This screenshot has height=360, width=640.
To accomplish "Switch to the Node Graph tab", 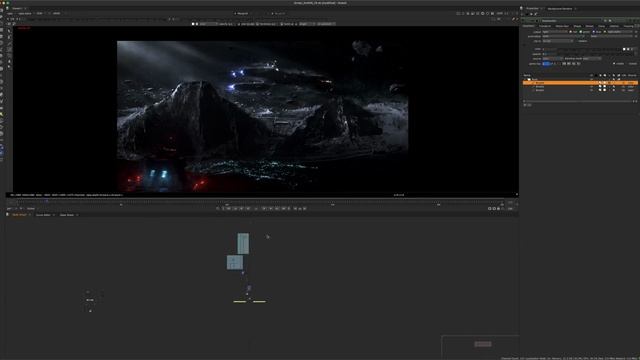I will pos(19,215).
